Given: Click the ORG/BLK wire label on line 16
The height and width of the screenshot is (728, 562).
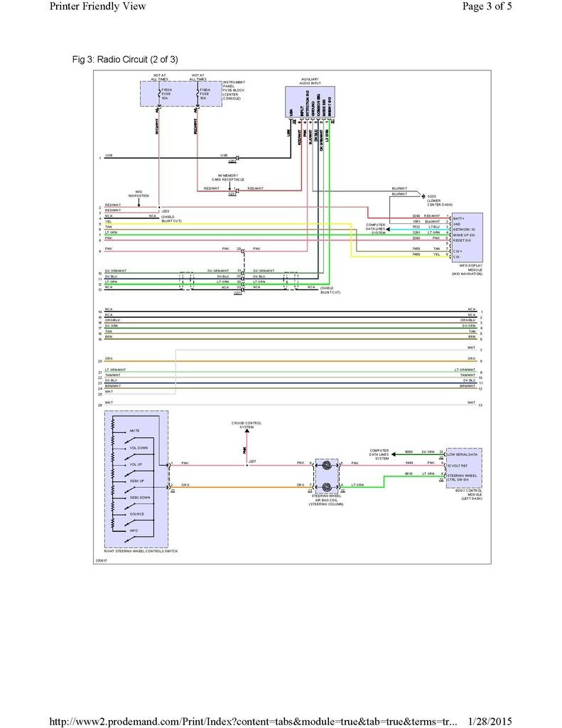Looking at the screenshot, I should click(113, 321).
